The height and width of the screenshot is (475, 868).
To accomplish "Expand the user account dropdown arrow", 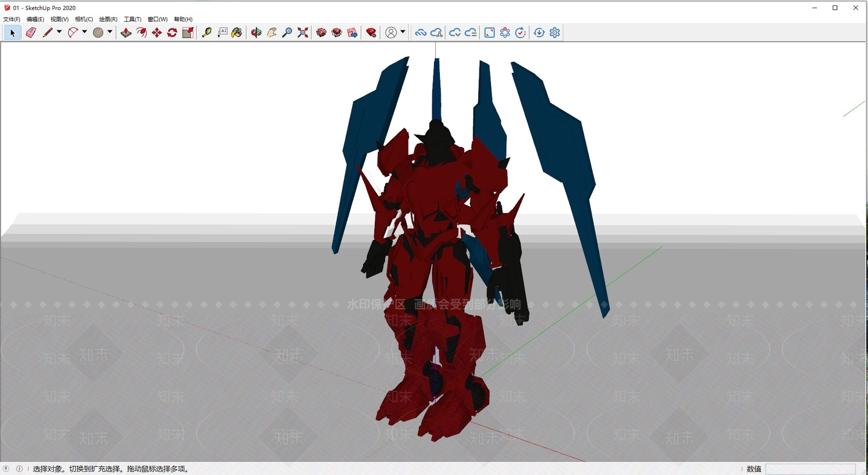I will pos(403,32).
